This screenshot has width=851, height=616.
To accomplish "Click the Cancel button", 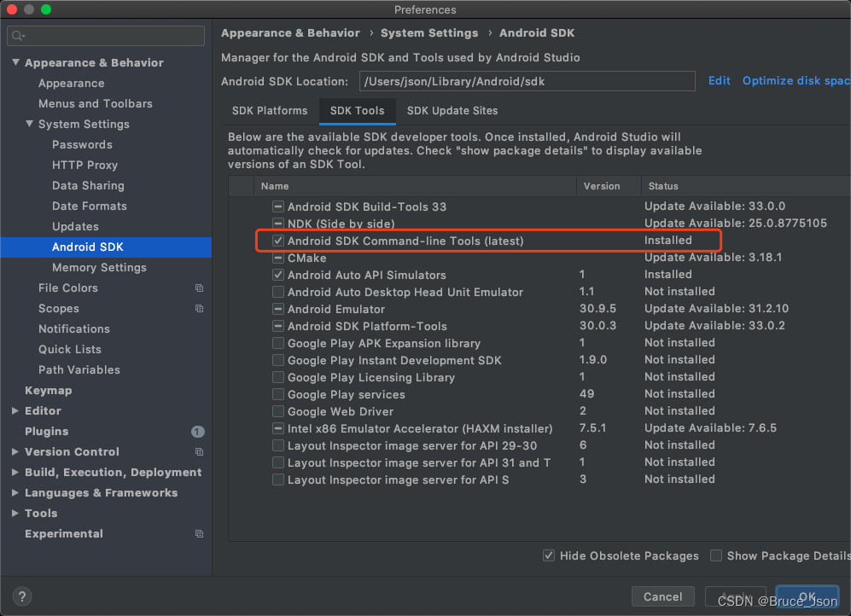I will coord(662,596).
